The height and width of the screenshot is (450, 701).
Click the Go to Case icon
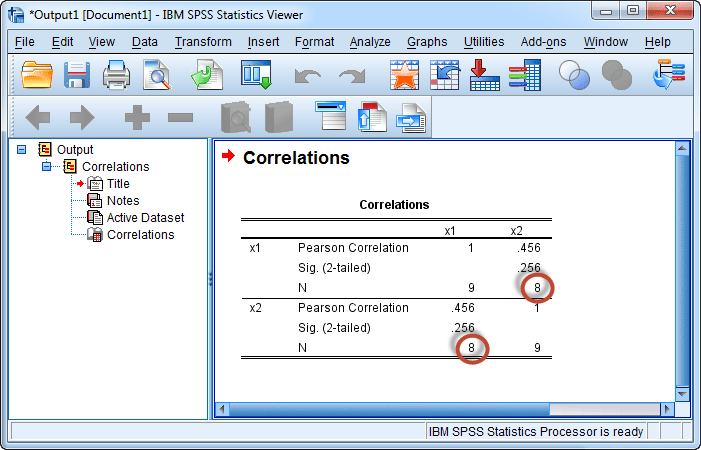445,75
